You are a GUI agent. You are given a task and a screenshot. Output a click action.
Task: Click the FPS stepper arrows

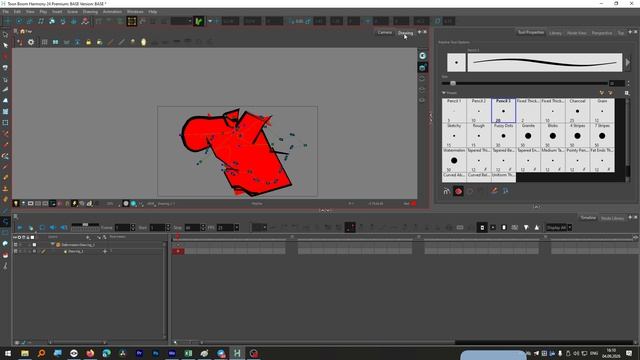click(x=236, y=227)
